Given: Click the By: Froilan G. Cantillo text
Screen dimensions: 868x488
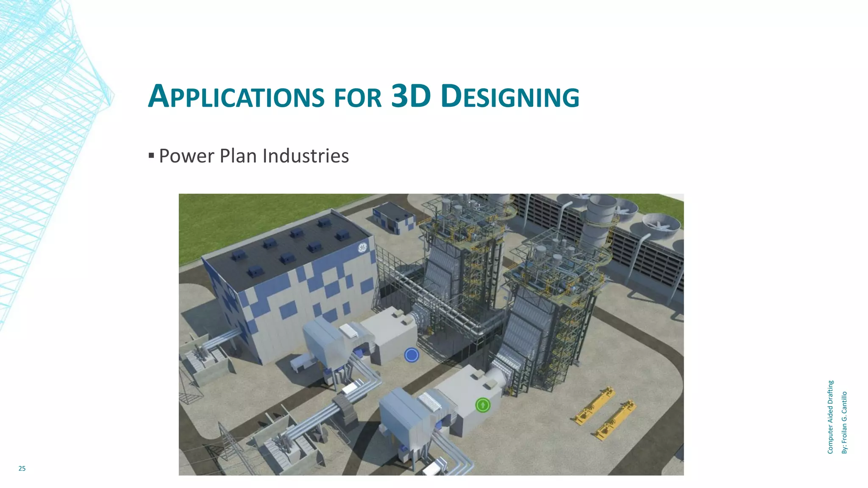Looking at the screenshot, I should coord(844,422).
